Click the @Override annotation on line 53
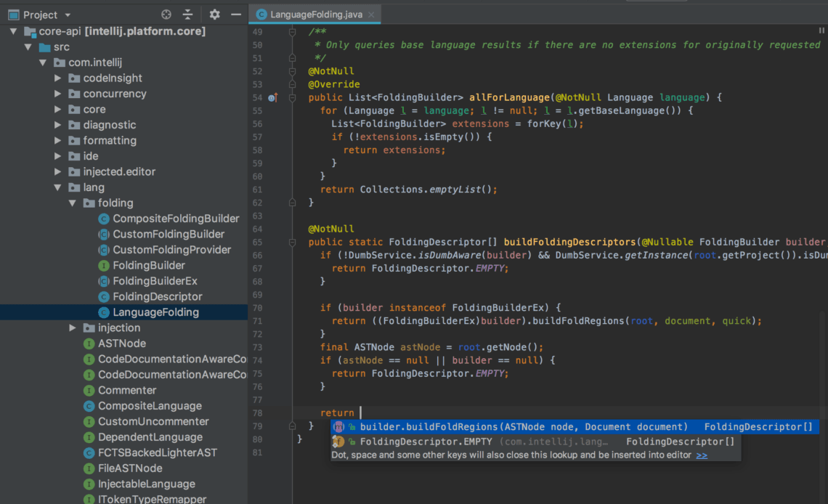This screenshot has height=504, width=828. 333,84
